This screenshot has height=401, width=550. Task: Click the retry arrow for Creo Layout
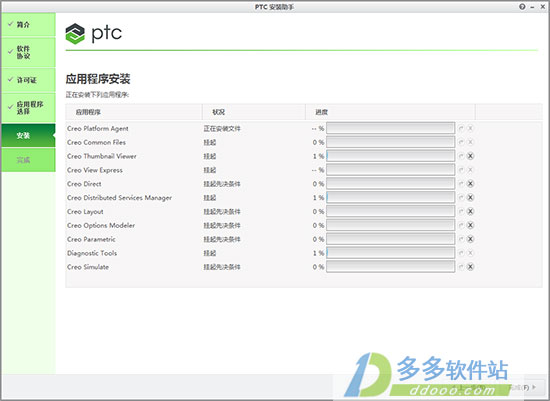461,212
